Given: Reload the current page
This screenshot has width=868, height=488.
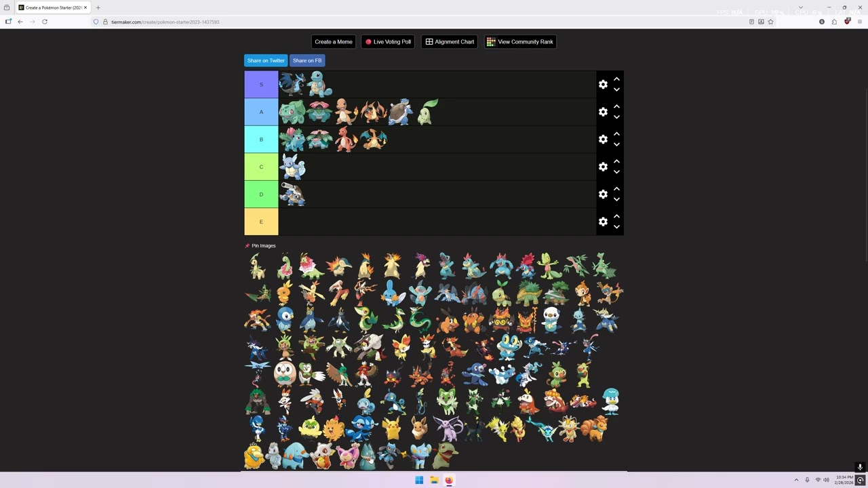Looking at the screenshot, I should tap(45, 22).
